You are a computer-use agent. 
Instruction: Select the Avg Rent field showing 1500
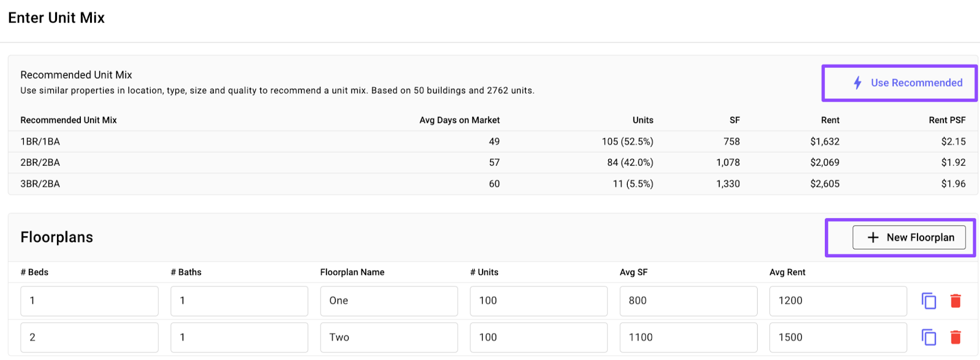pos(838,337)
